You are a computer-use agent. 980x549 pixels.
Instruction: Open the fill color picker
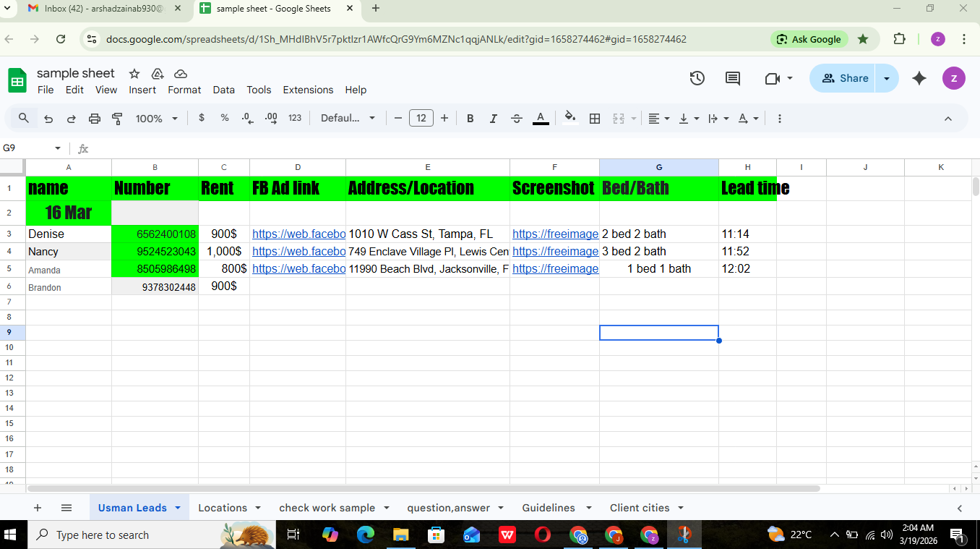(x=570, y=118)
